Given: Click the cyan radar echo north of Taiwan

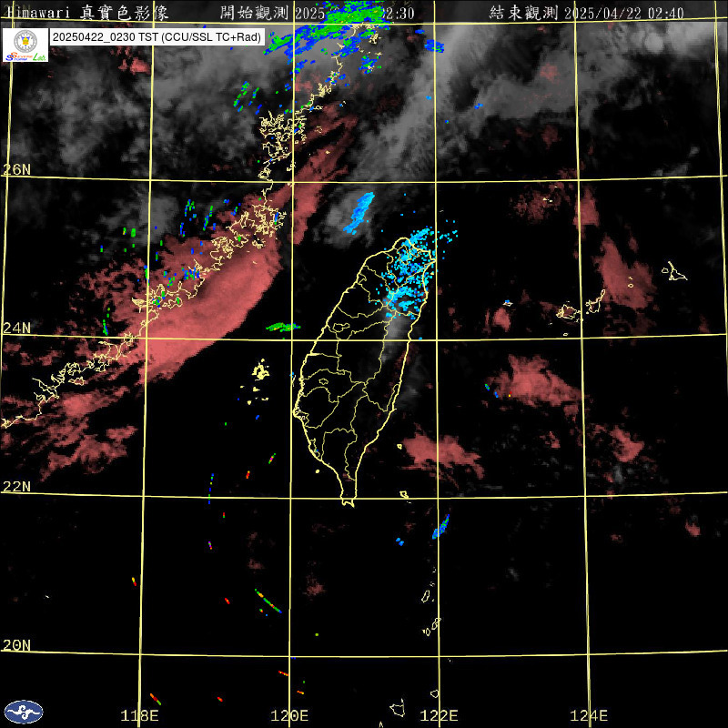Looking at the screenshot, I should pyautogui.click(x=359, y=210).
